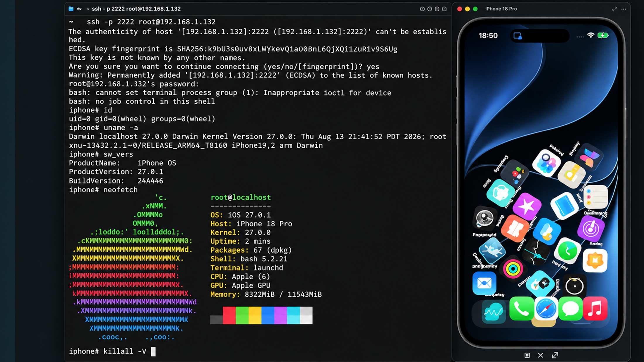Open the Mail app on the iPhone home screen

pyautogui.click(x=484, y=283)
